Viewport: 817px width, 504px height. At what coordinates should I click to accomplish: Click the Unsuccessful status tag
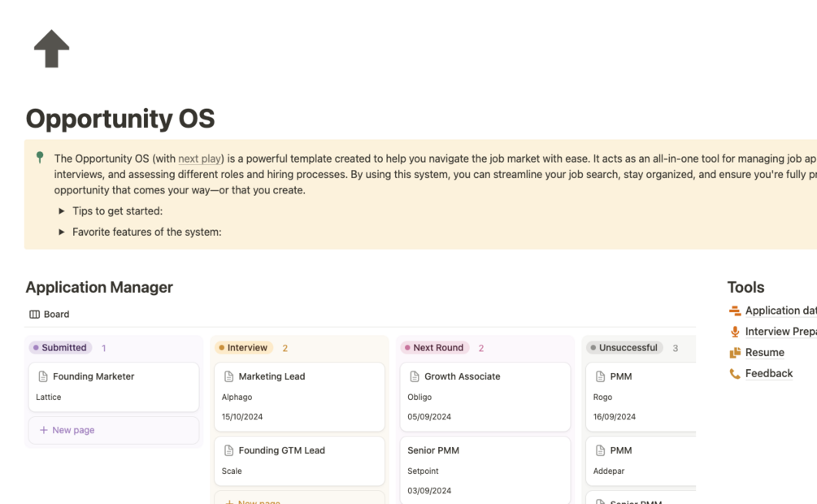tap(624, 348)
